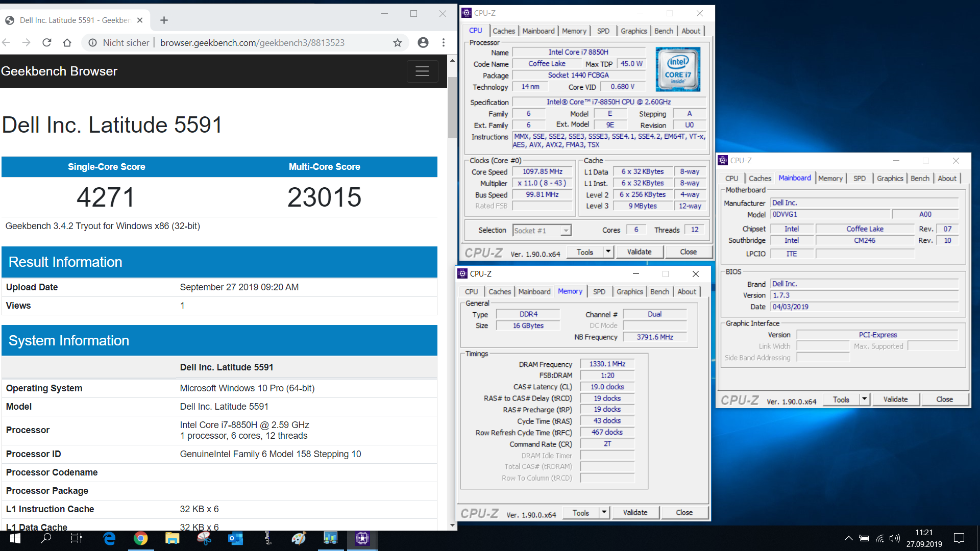Open Windows taskbar search
Screen dimensions: 980x551
coord(46,538)
